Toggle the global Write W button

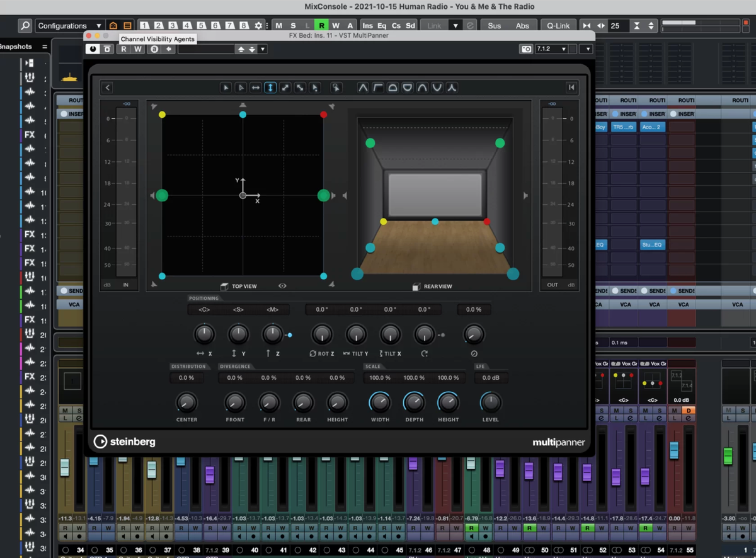tap(336, 26)
